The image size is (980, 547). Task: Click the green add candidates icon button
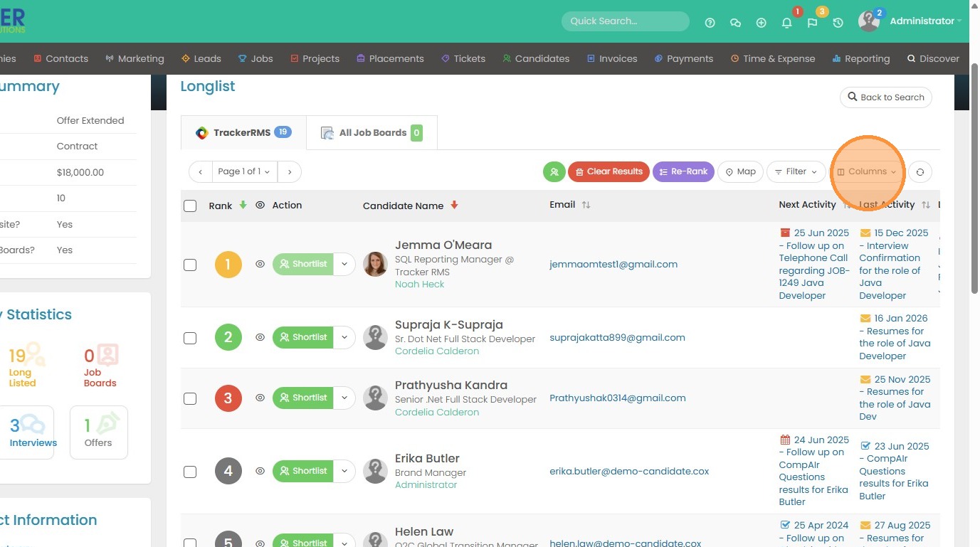click(x=554, y=171)
